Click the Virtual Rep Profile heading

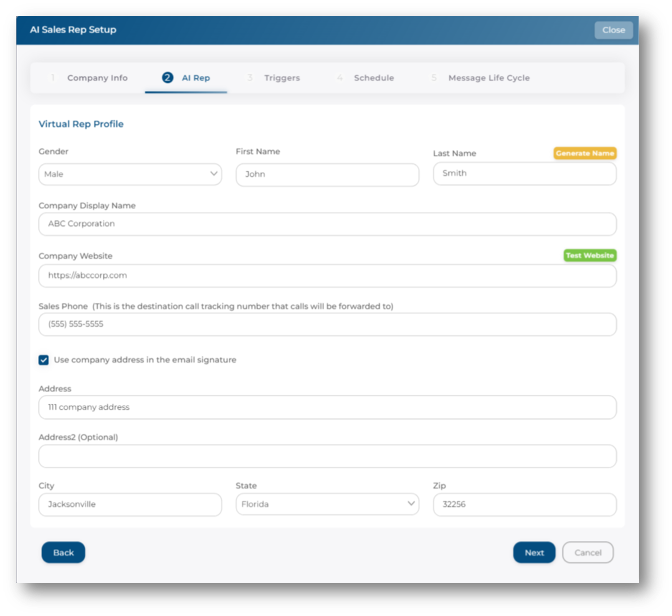(81, 124)
